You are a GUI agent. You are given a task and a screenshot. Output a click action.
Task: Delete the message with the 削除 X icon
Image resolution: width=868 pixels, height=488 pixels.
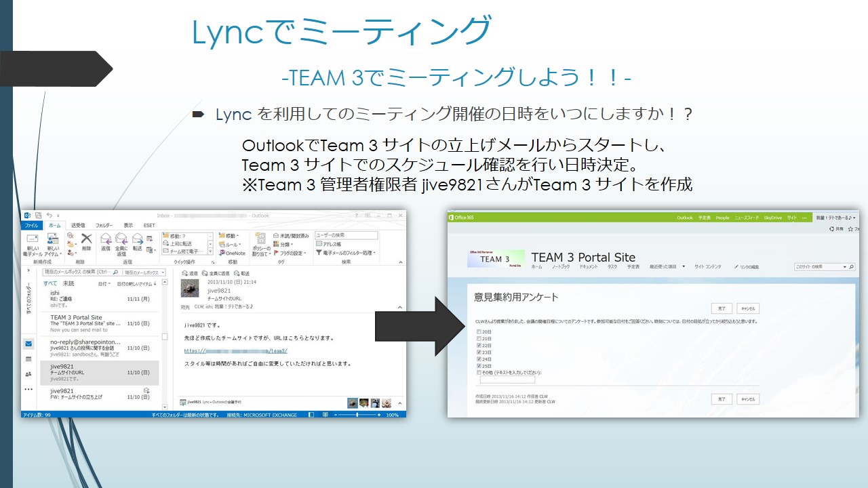pos(86,241)
